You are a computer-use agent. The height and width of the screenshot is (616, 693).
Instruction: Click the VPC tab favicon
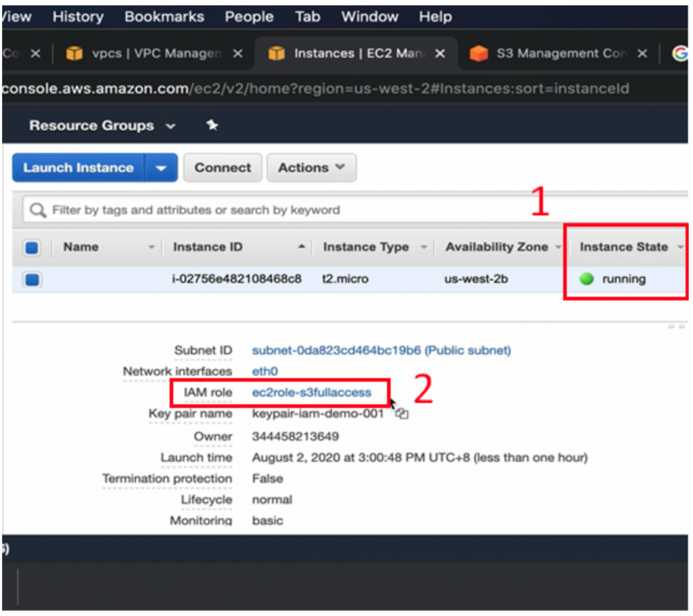(x=74, y=53)
